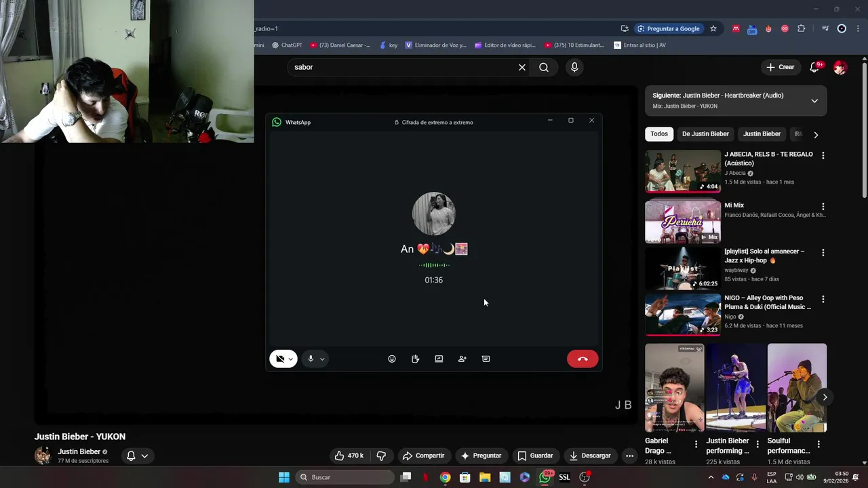Image resolution: width=868 pixels, height=488 pixels.
Task: End the WhatsApp call with red hang-up button
Action: point(583,359)
